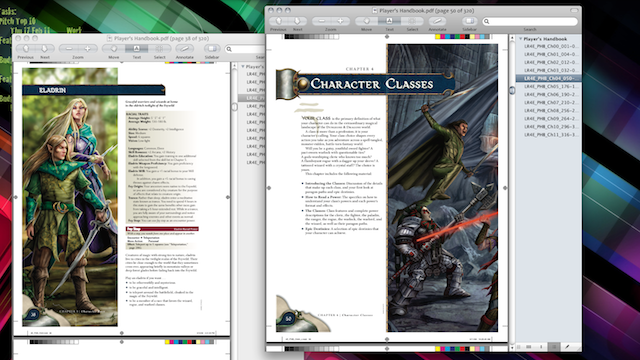Screen dimensions: 640x360
Task: Zoom in on the page 50 window
Action: [x=340, y=21]
